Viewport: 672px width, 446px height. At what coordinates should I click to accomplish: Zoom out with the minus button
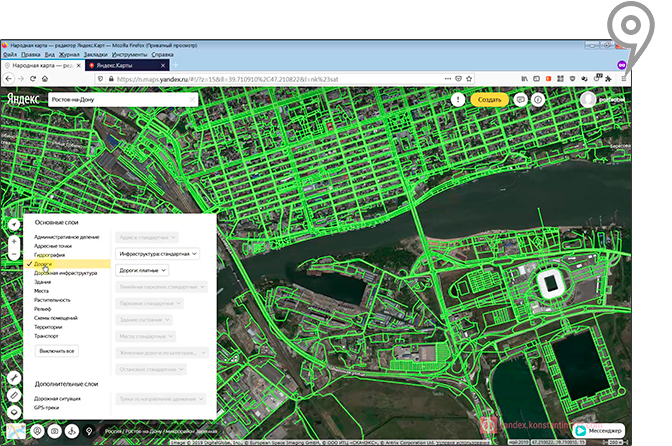click(14, 254)
